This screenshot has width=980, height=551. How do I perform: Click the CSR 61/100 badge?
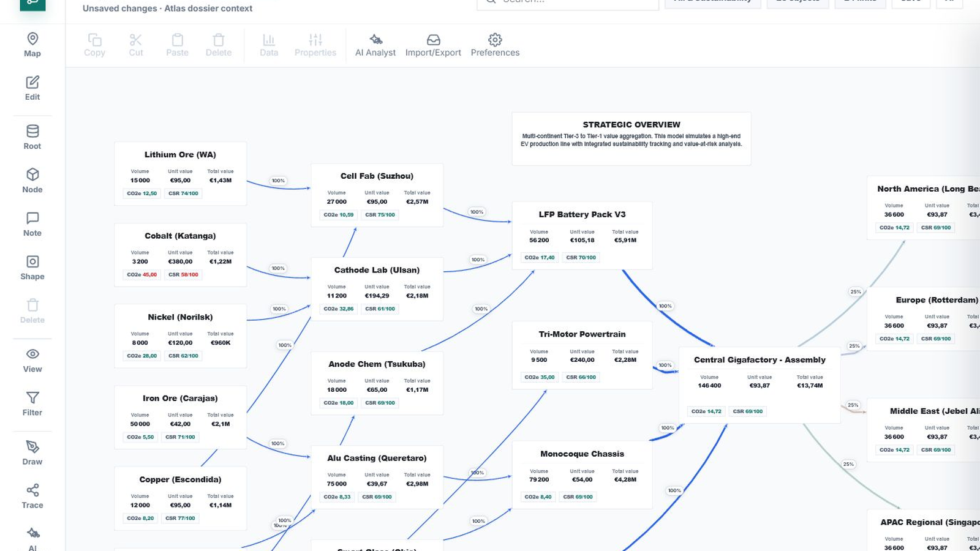click(380, 309)
